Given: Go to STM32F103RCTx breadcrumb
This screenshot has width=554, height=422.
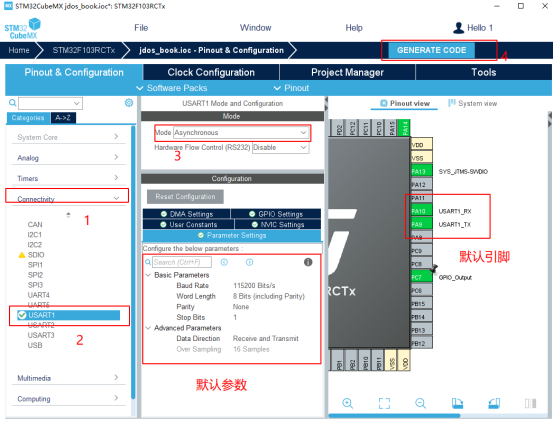Looking at the screenshot, I should point(84,50).
